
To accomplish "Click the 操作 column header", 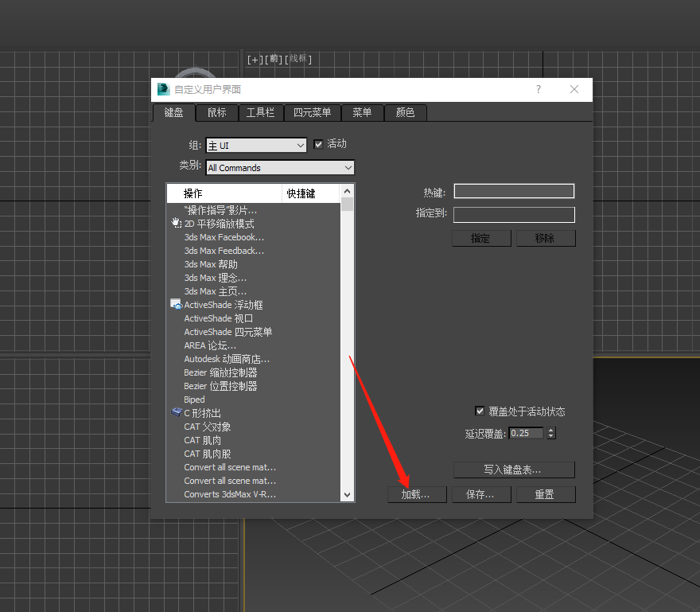I will tap(224, 193).
